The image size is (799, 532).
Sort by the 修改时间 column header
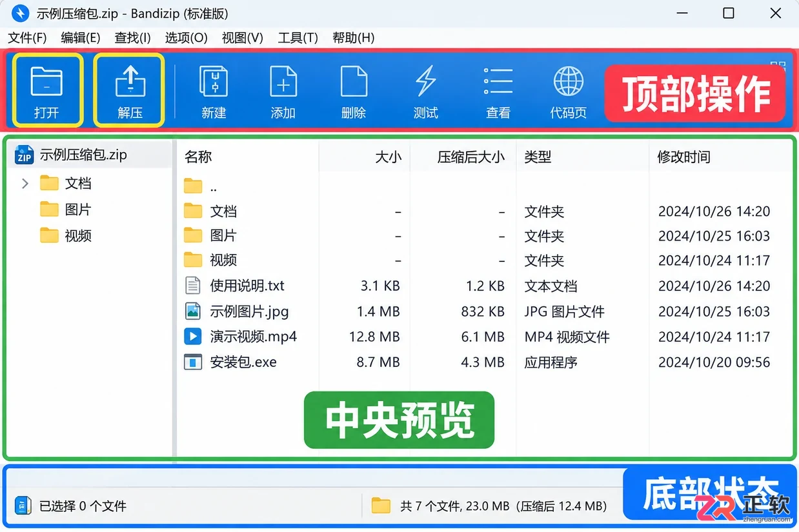[x=683, y=157]
